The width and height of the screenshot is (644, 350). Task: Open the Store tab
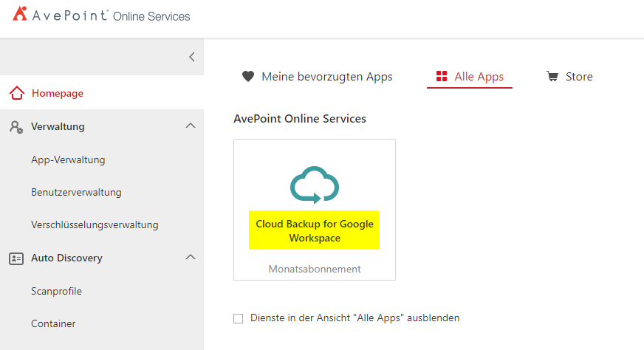[579, 77]
